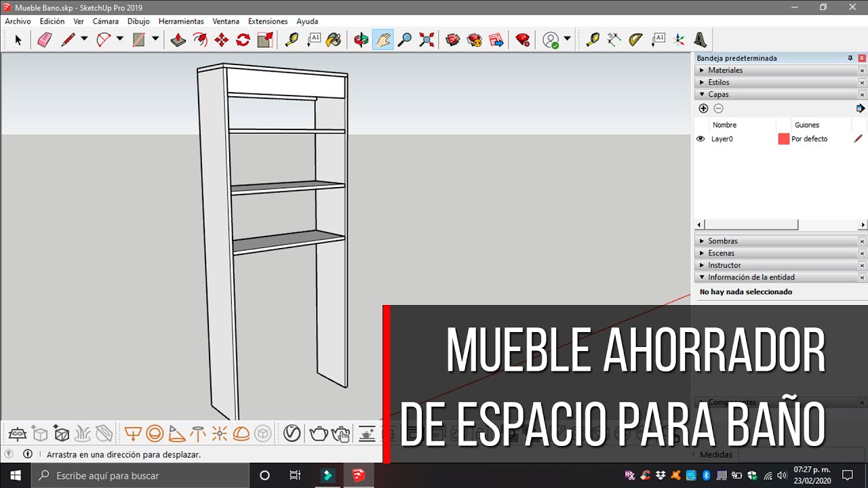Select the Axes tool

point(679,40)
